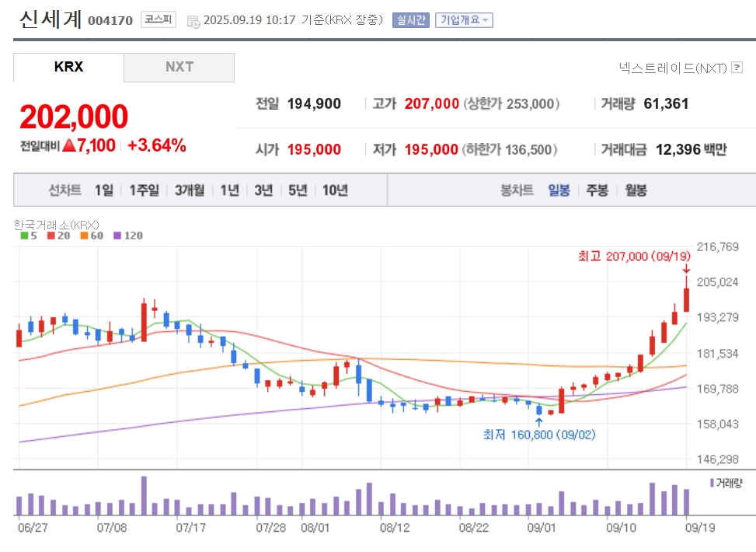Choose the 월봉 monthly candle chart
Viewport: 756px width, 552px height.
click(x=636, y=190)
